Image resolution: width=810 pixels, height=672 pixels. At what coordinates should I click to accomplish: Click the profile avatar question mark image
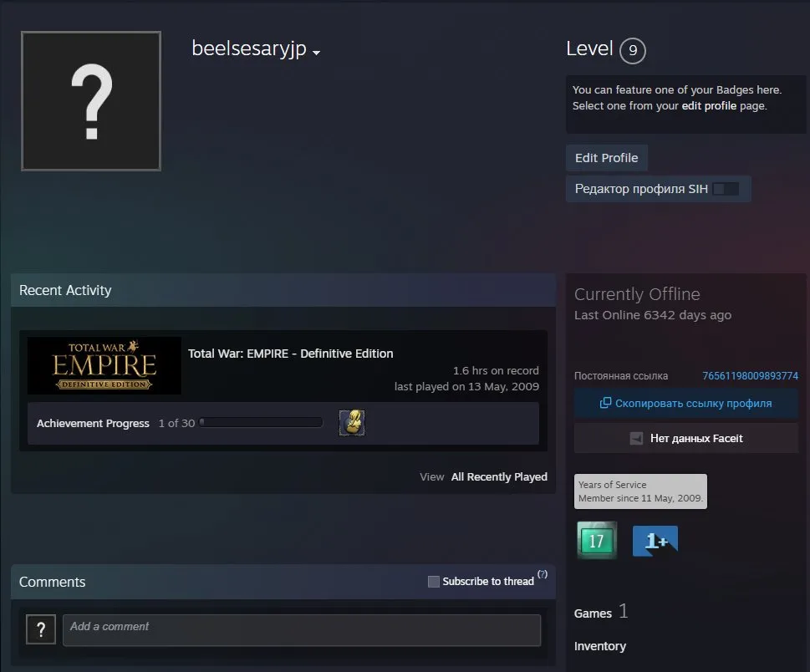(91, 101)
